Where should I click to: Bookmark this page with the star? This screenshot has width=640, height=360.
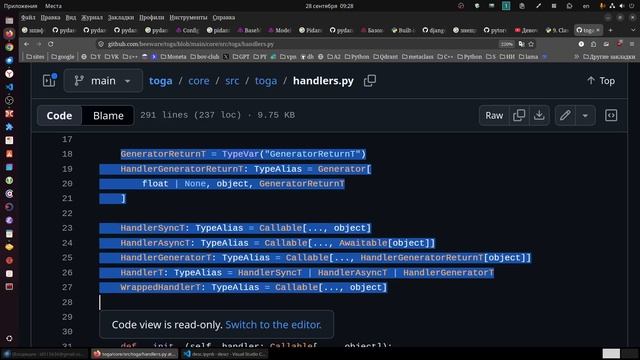tap(531, 44)
